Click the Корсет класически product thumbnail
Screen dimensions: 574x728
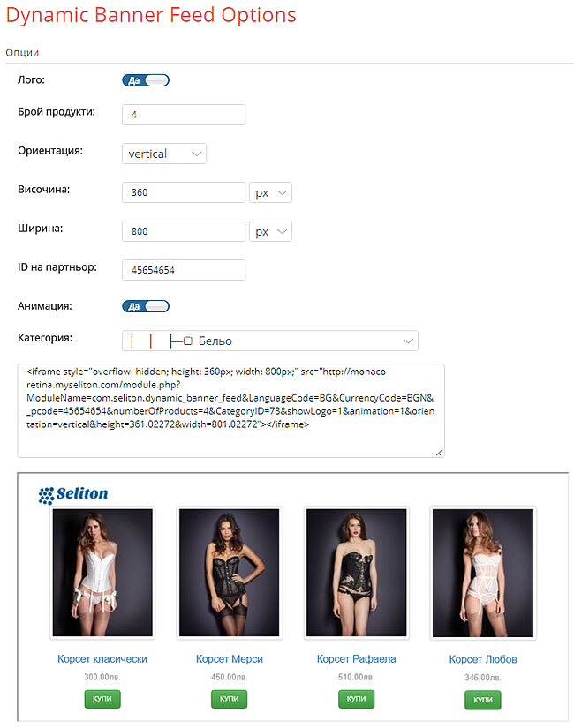102,573
